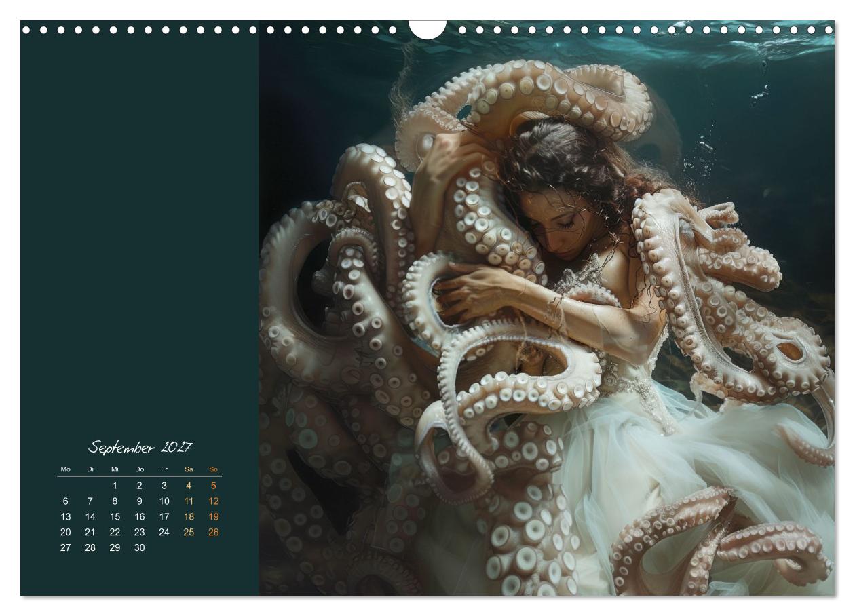Select date 22 in the calendar
The image size is (855, 616).
pyautogui.click(x=115, y=533)
